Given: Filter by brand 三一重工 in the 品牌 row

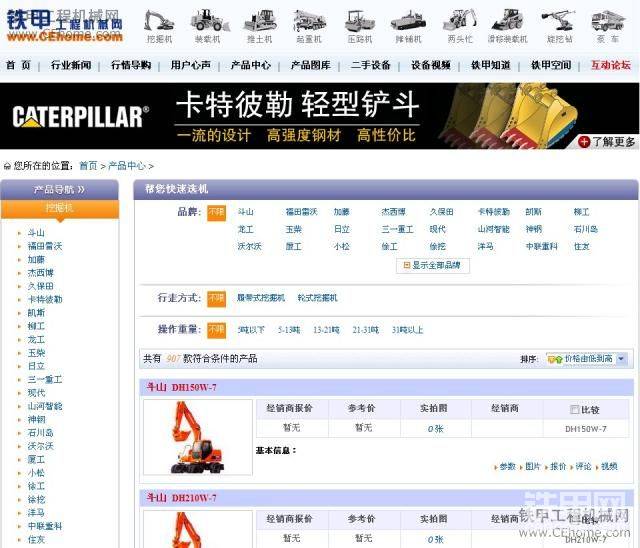Looking at the screenshot, I should point(397,229).
